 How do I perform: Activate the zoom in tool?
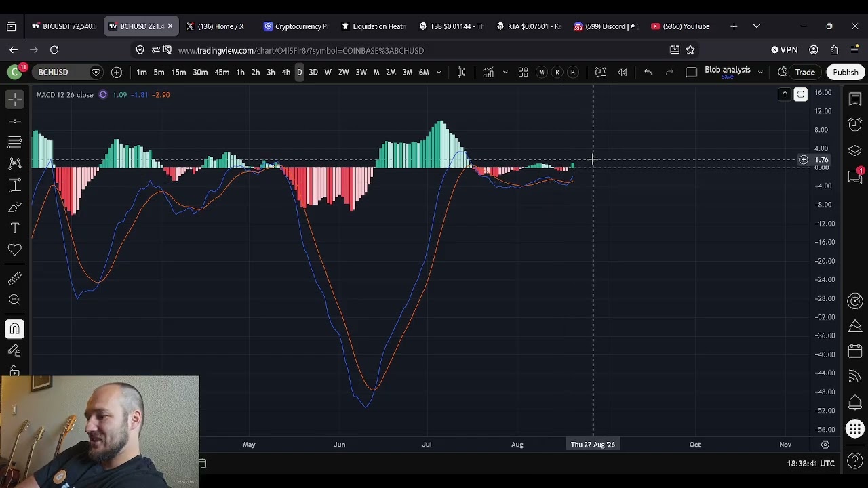click(x=14, y=300)
